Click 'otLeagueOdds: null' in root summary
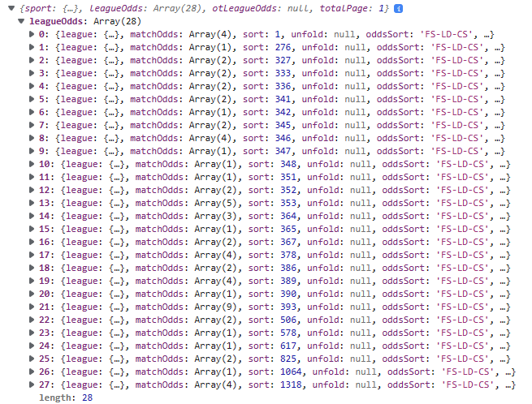This screenshot has height=404, width=532. pos(261,8)
